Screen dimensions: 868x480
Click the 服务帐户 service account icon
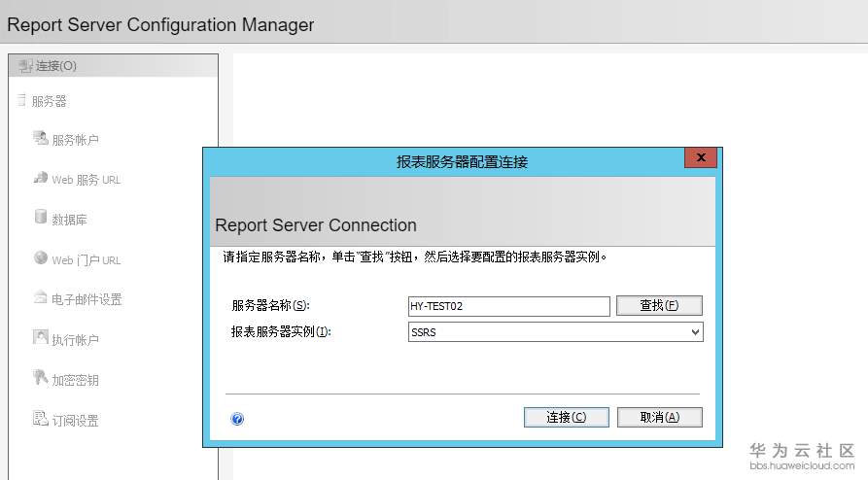(x=40, y=139)
